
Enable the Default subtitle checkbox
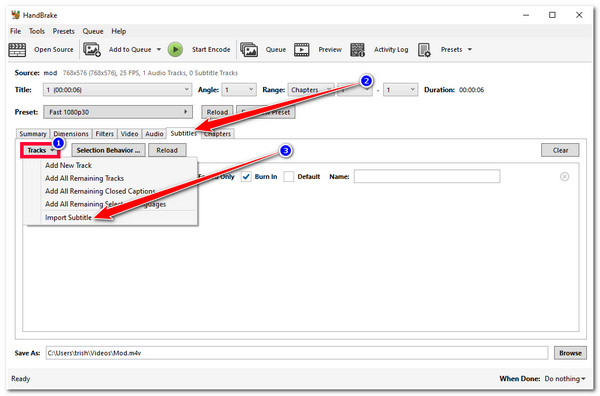[x=289, y=176]
